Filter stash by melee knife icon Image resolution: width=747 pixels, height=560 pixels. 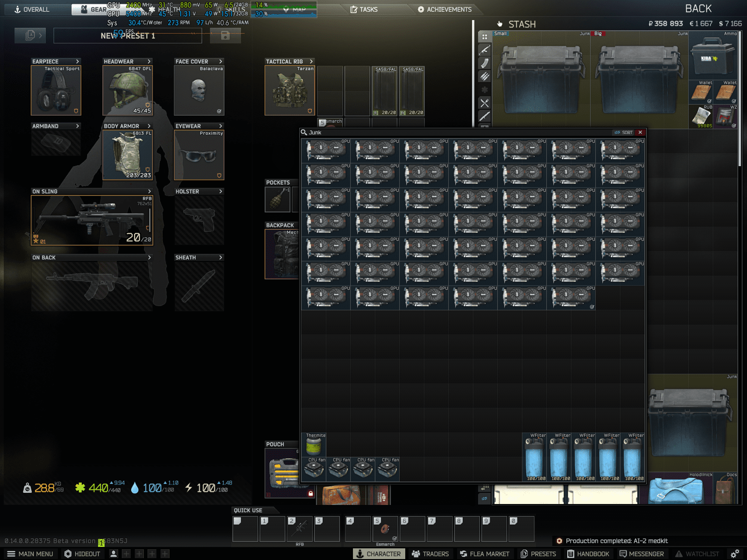485,116
